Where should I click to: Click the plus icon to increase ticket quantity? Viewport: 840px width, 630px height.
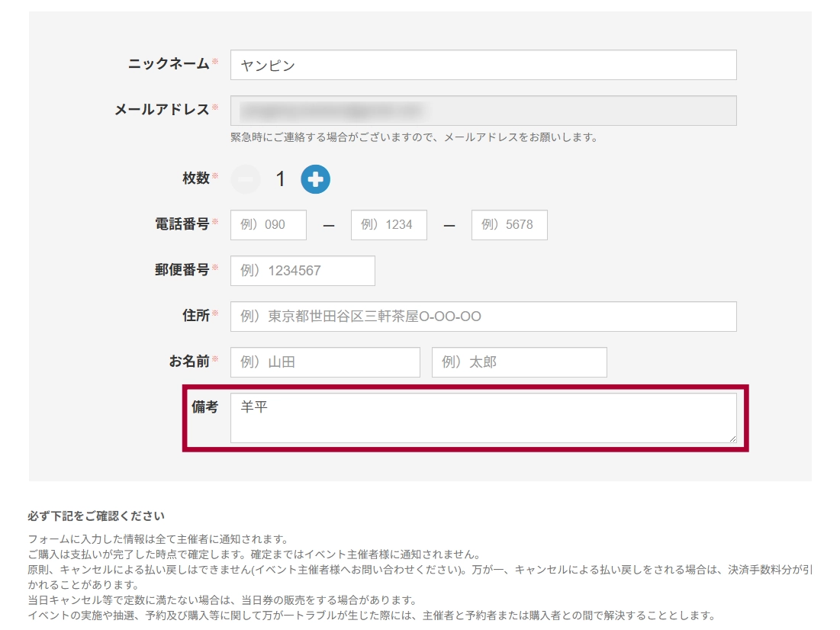(315, 179)
